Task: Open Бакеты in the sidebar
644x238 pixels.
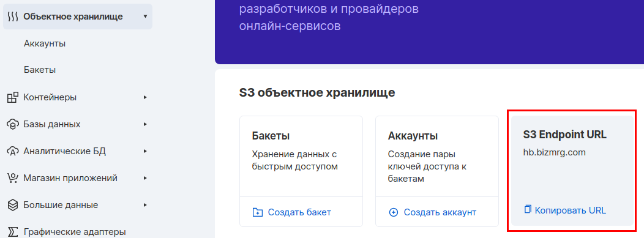Action: pyautogui.click(x=40, y=70)
